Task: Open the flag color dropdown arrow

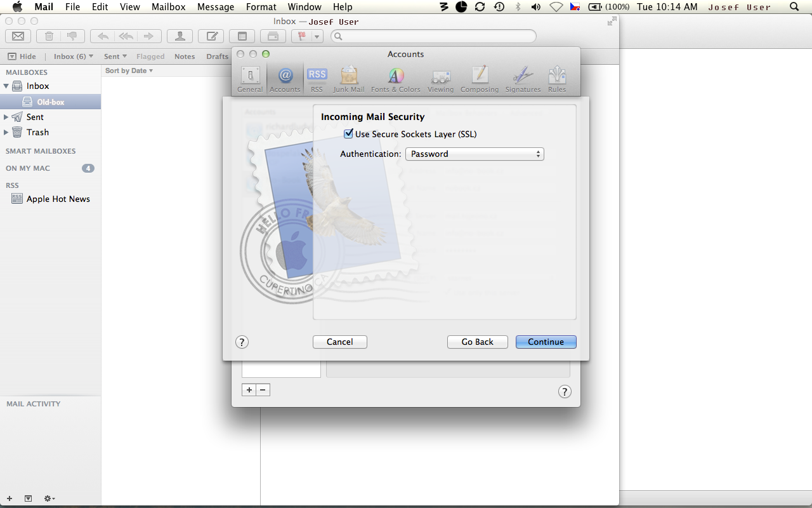Action: click(317, 36)
